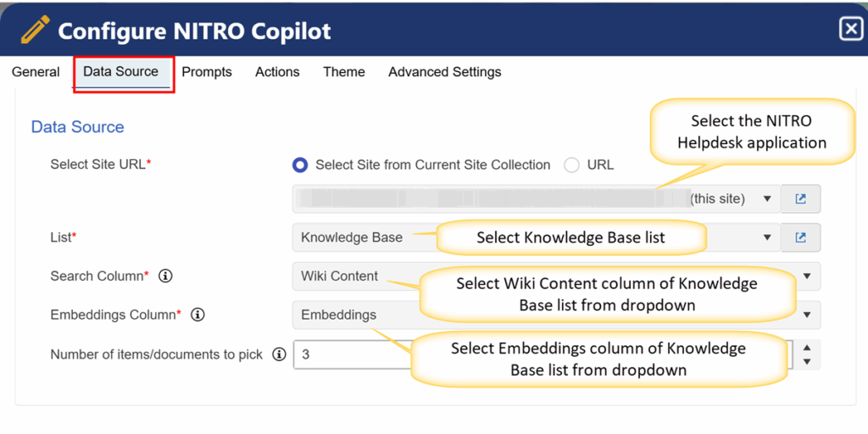Click the Number of items/documents to pick label

pos(157,354)
